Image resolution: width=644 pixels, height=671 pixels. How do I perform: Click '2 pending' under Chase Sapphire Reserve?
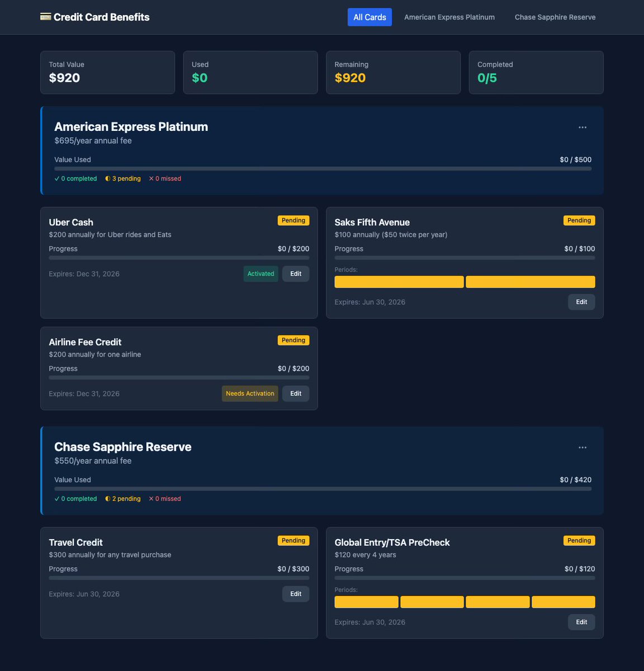point(123,499)
